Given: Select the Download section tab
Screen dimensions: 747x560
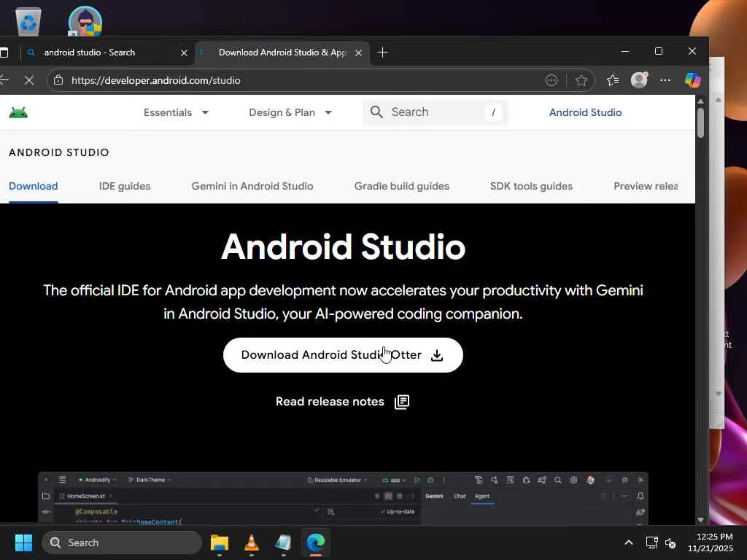Looking at the screenshot, I should tap(34, 186).
